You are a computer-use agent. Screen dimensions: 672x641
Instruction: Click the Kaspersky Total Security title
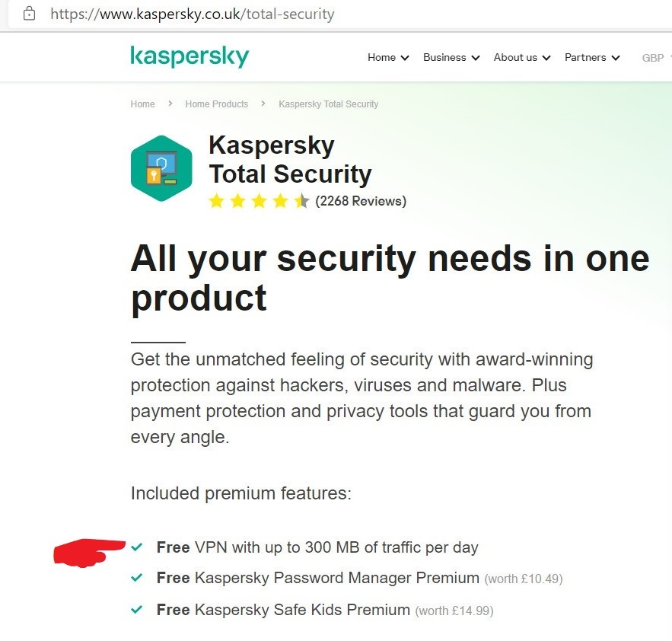click(290, 159)
